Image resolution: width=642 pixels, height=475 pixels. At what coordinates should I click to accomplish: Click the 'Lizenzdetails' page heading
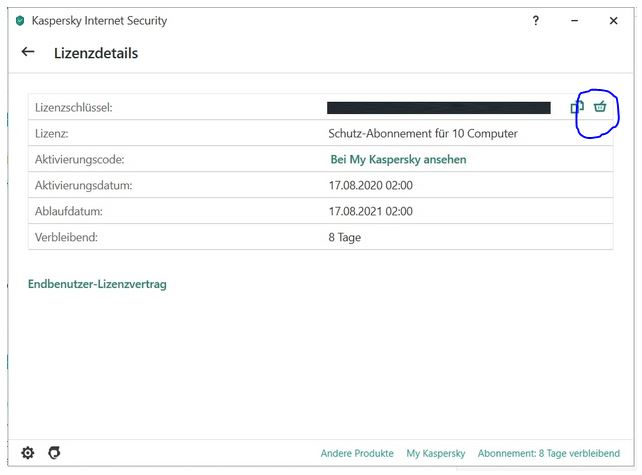click(x=96, y=53)
